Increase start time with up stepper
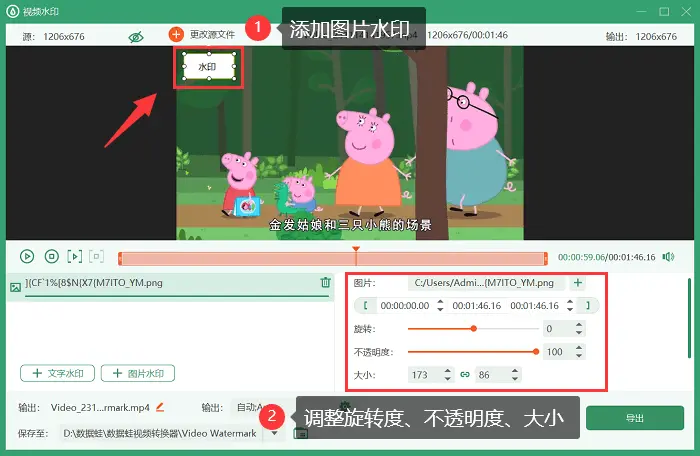 [440, 302]
